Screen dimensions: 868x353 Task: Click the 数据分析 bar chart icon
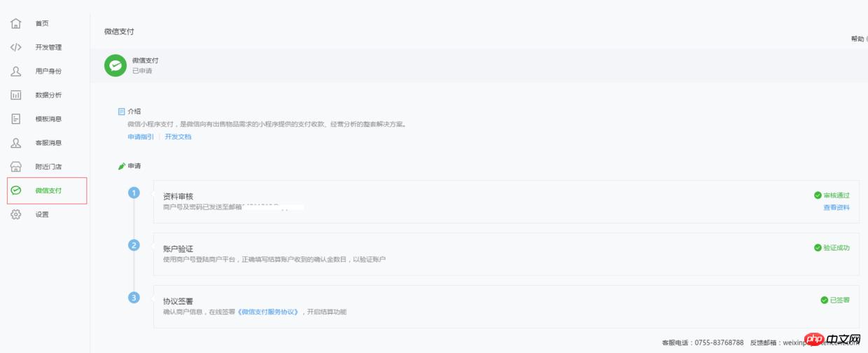[x=16, y=95]
